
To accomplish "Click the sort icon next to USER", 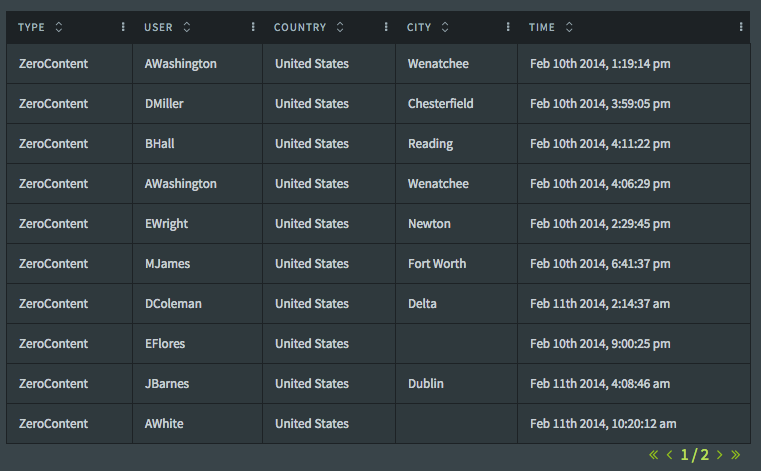I will click(187, 27).
